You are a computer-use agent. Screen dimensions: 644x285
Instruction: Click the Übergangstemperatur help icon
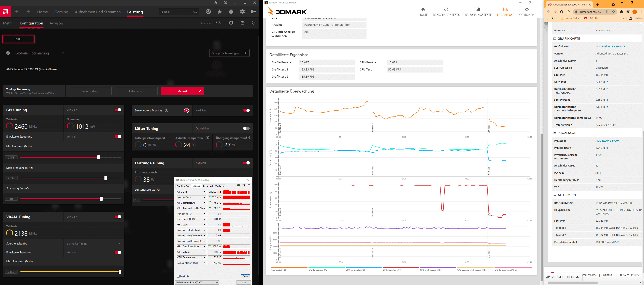248,138
